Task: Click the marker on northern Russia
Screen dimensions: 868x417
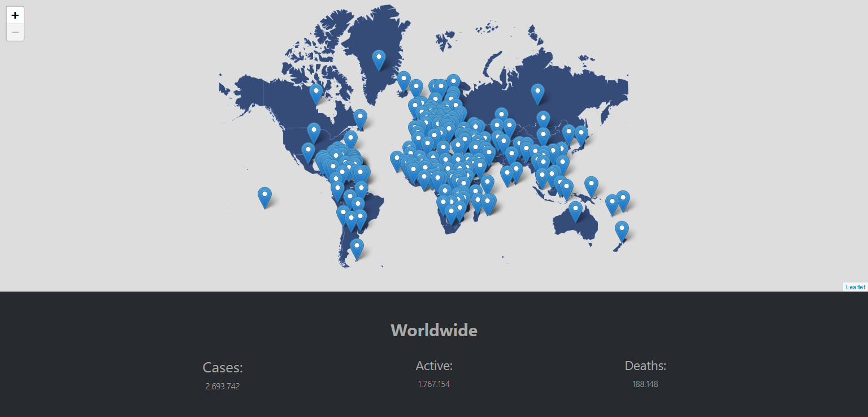Action: [x=537, y=94]
